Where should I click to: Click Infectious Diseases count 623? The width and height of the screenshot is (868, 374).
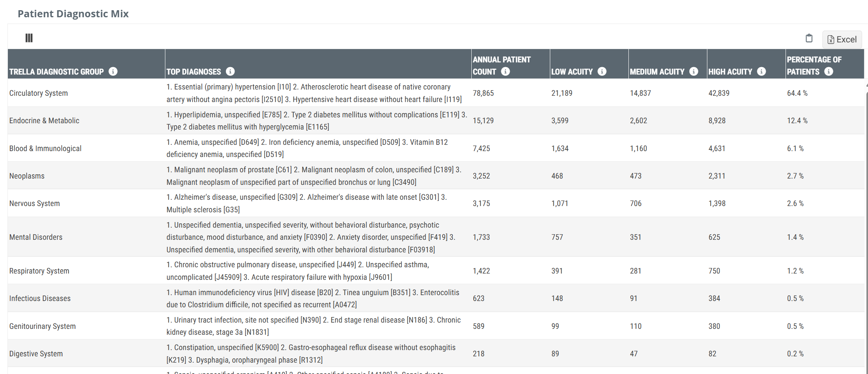(x=479, y=298)
